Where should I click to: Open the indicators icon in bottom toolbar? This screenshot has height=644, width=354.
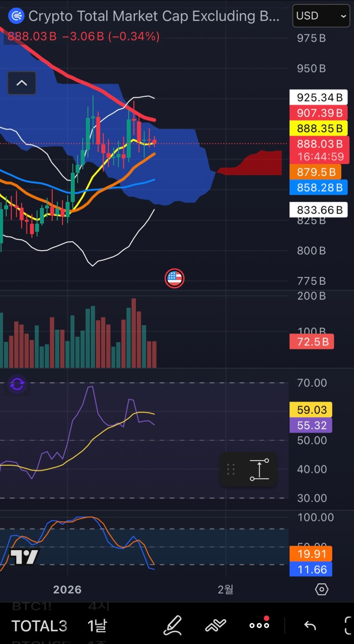[216, 625]
